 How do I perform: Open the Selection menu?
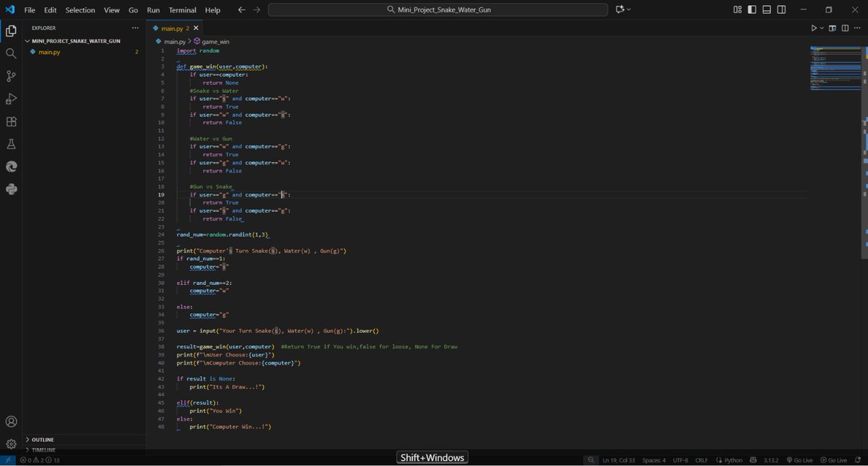[x=80, y=10]
